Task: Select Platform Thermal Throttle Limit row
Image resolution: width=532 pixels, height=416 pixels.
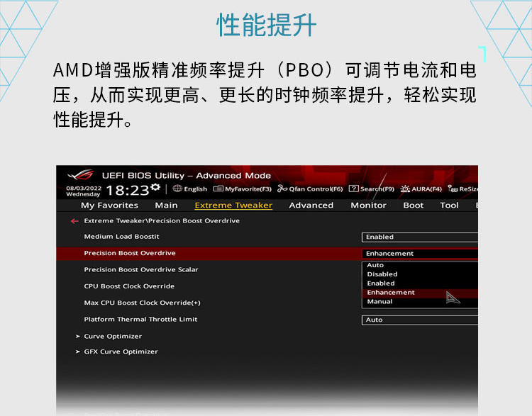Action: pyautogui.click(x=140, y=320)
